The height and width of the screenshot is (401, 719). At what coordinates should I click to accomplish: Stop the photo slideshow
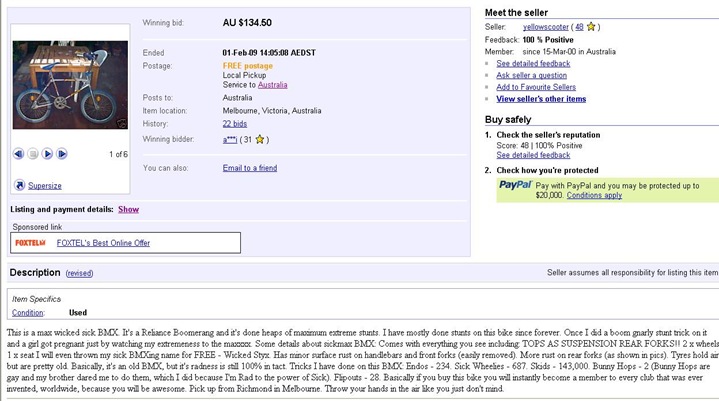click(33, 154)
